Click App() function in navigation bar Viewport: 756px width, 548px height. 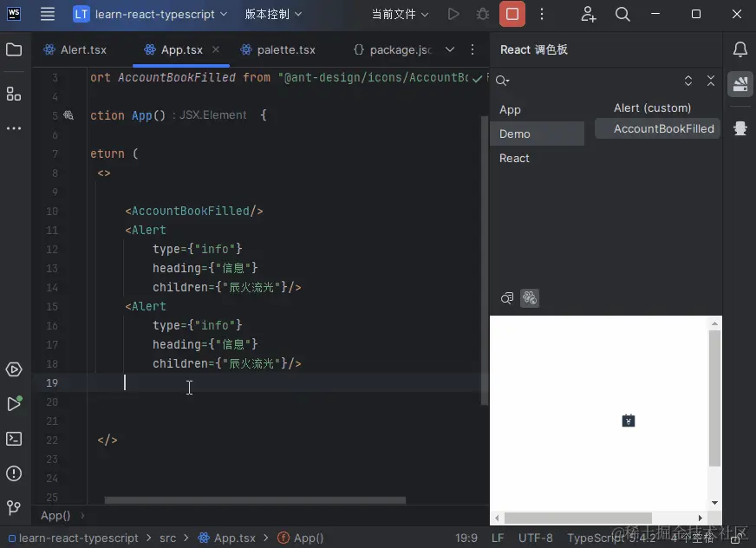tap(300, 538)
